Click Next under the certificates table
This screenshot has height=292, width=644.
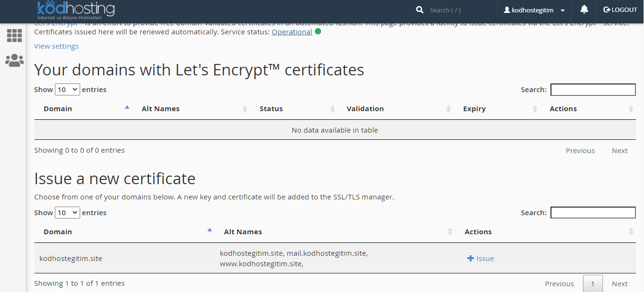click(x=620, y=151)
